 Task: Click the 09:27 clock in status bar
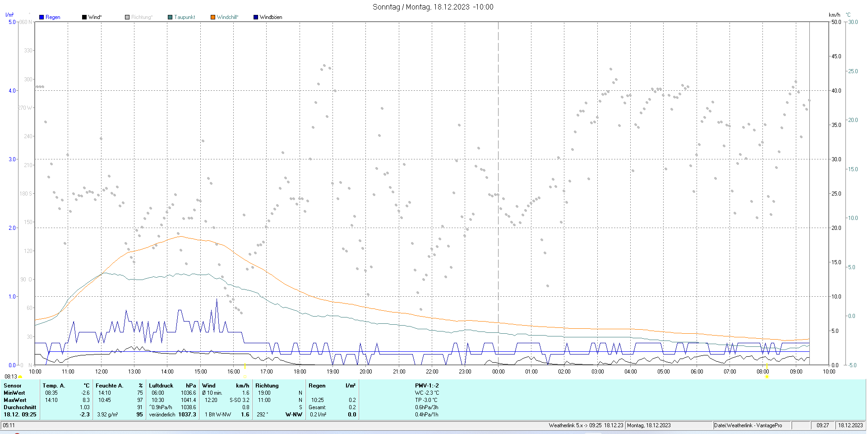click(x=822, y=425)
